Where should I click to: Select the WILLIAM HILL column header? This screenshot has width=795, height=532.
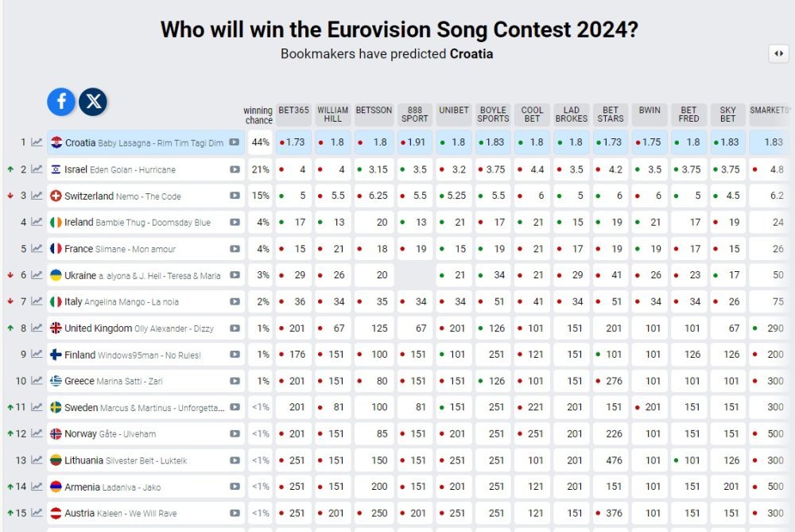point(333,115)
